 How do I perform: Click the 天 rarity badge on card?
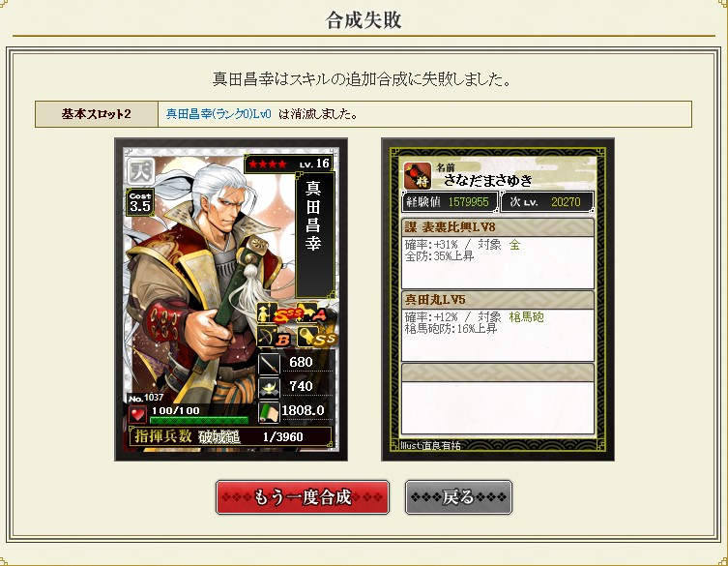(x=141, y=171)
